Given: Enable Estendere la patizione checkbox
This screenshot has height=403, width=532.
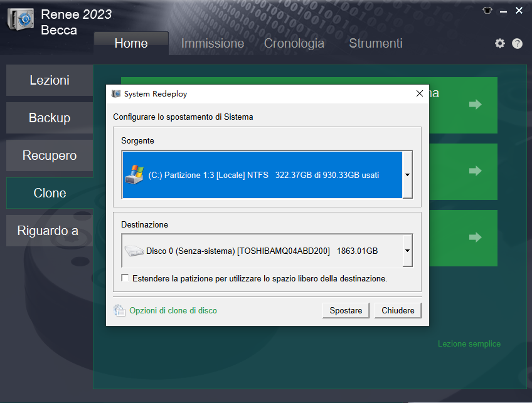Looking at the screenshot, I should tap(125, 278).
